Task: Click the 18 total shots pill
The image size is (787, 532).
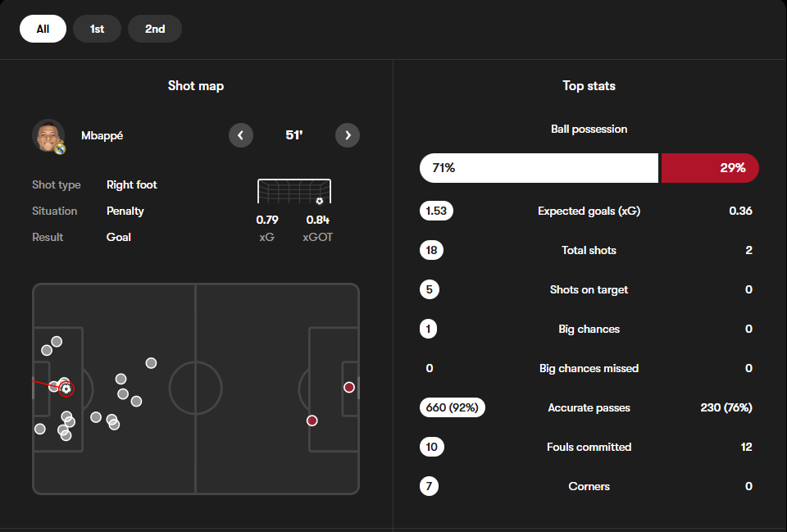Action: pyautogui.click(x=431, y=250)
